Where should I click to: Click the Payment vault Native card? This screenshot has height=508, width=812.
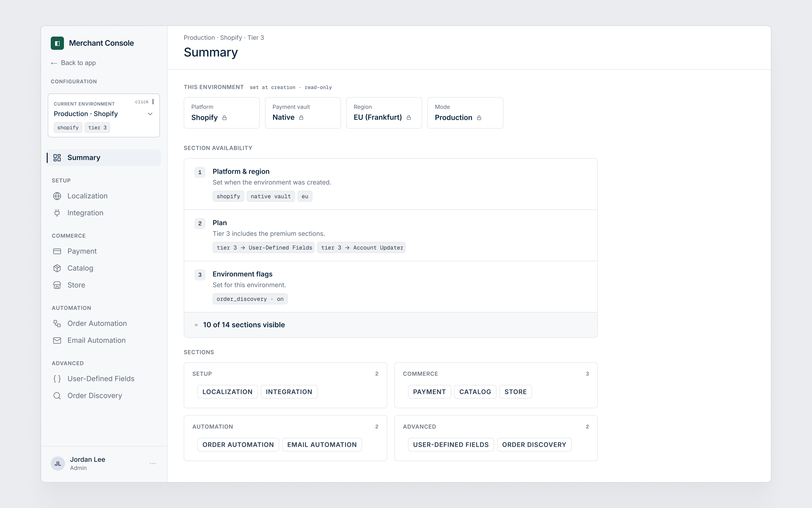(303, 113)
